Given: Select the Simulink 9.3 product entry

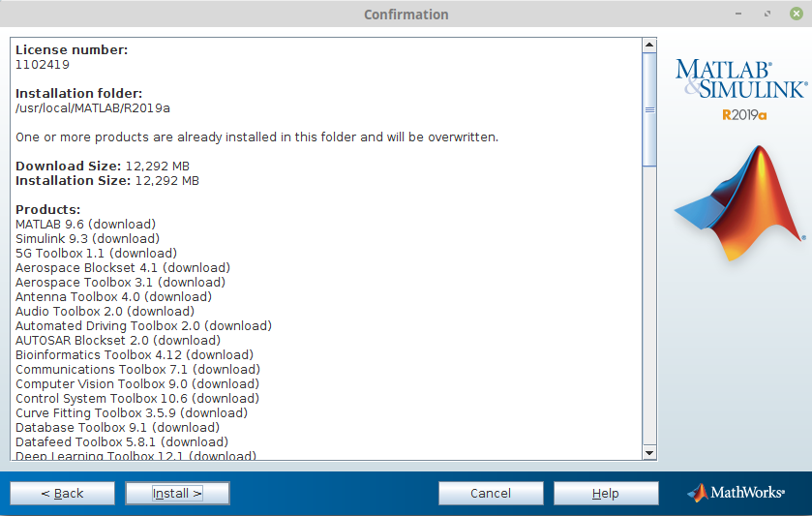Looking at the screenshot, I should 87,239.
